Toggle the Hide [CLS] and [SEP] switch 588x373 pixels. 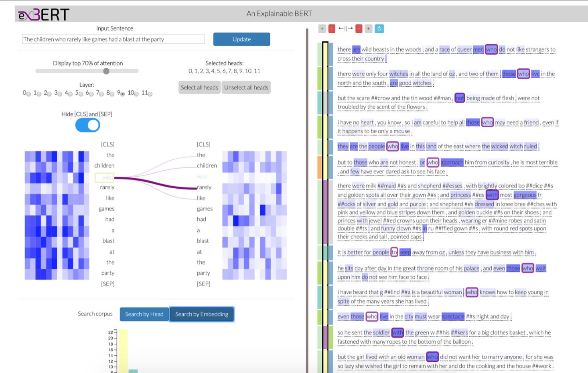point(87,125)
